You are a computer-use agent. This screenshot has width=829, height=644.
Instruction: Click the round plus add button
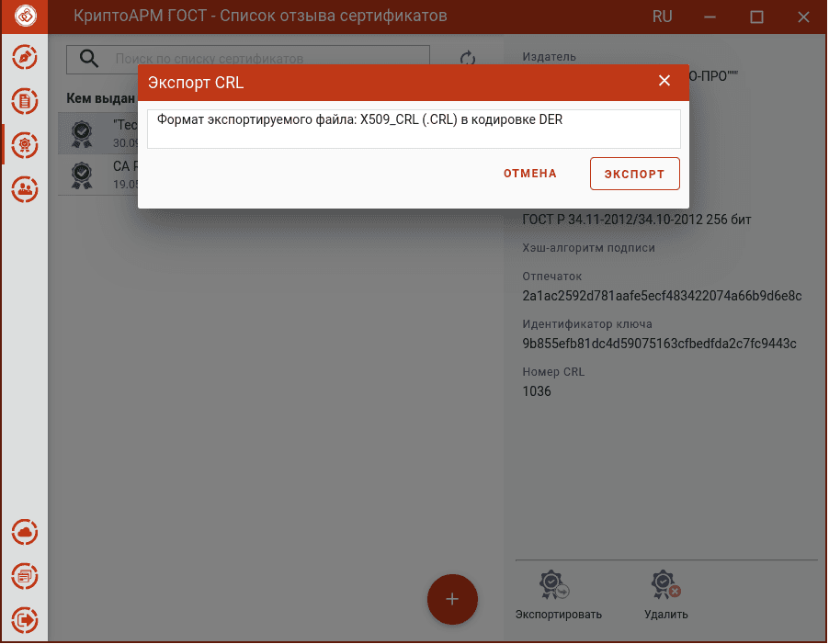452,599
